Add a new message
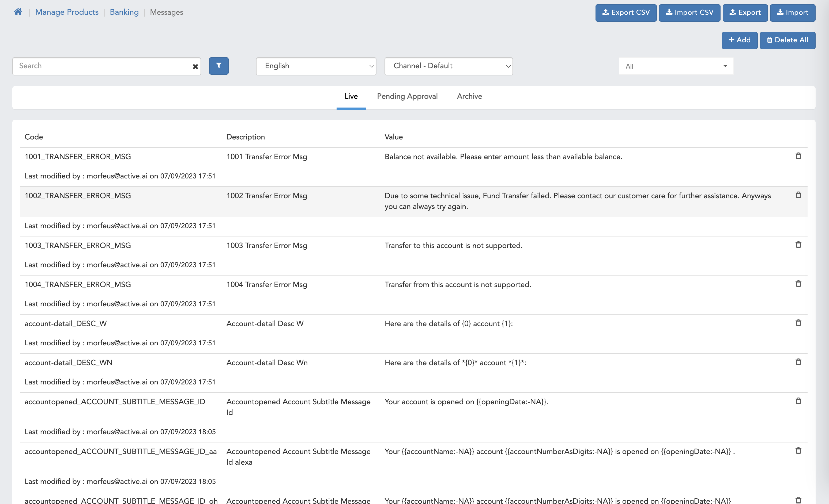Image resolution: width=829 pixels, height=504 pixels. 740,40
